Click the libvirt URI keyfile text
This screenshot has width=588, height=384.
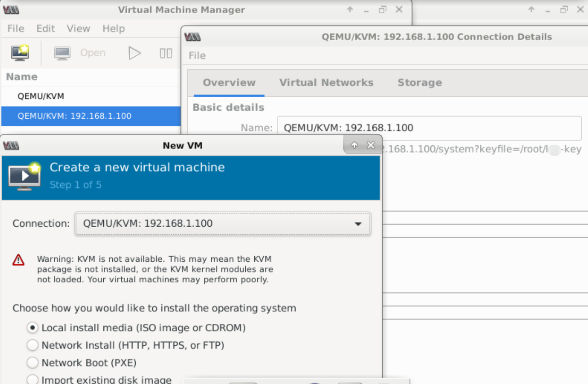click(x=482, y=149)
